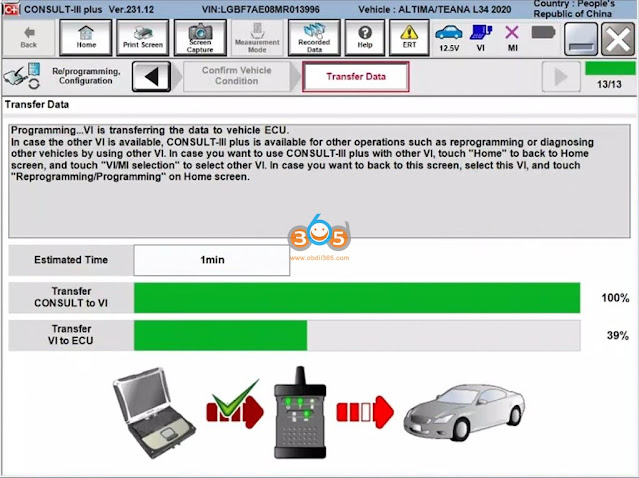Image resolution: width=639 pixels, height=478 pixels.
Task: Minimize the CONSULT window
Action: (581, 39)
